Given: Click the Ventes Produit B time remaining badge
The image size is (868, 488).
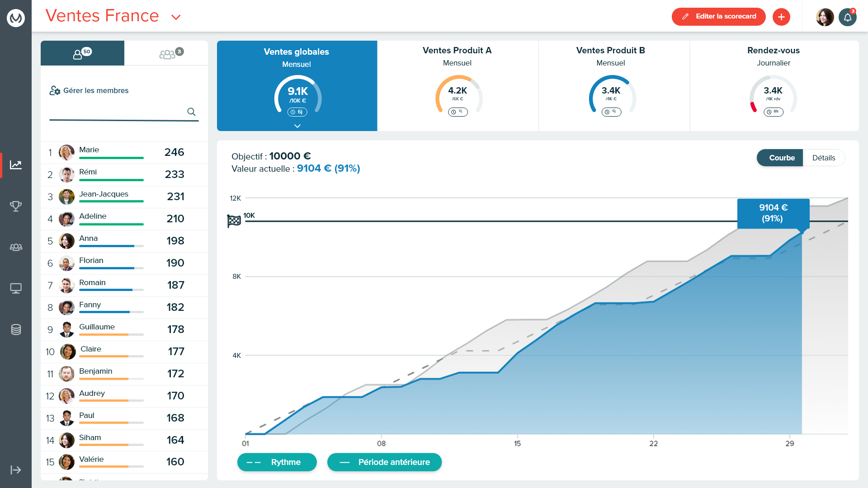Looking at the screenshot, I should tap(611, 112).
